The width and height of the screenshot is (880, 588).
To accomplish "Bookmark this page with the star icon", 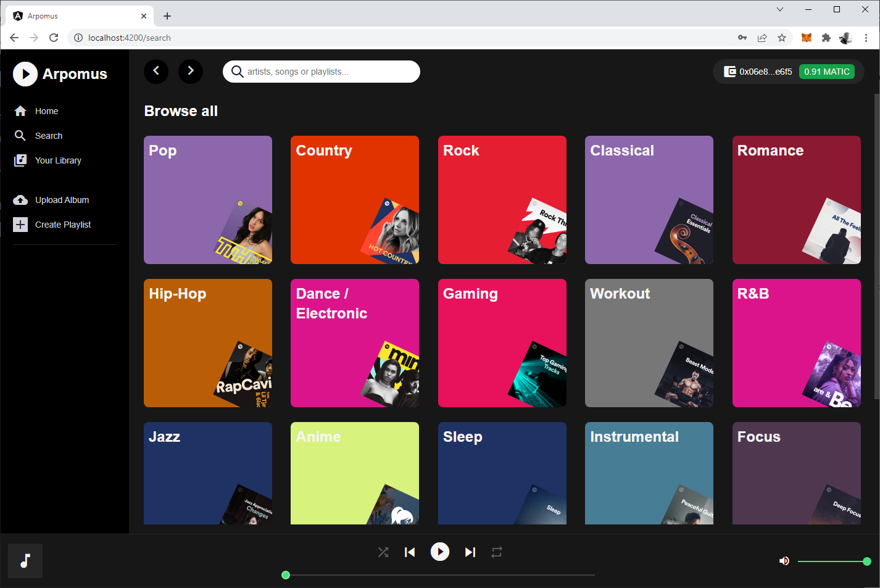I will (x=782, y=38).
